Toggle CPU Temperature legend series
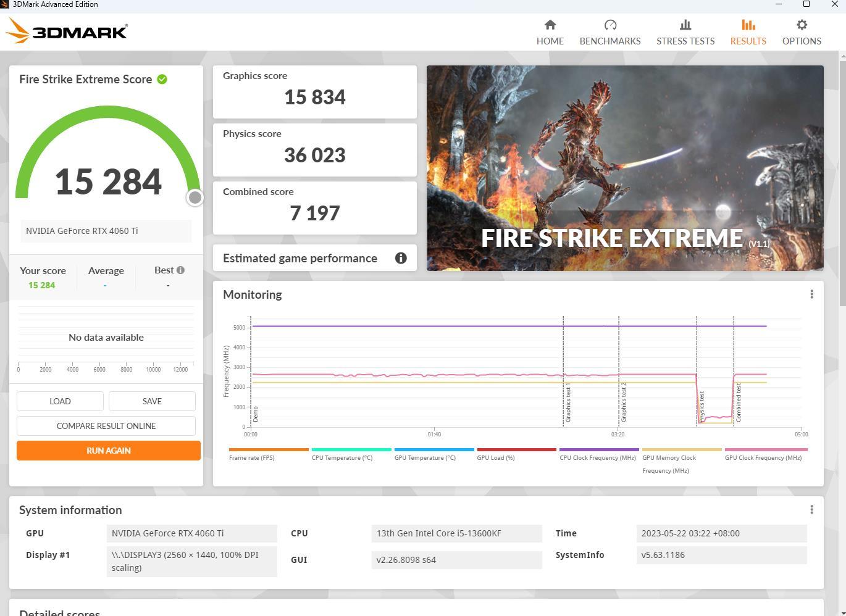This screenshot has height=616, width=846. (x=342, y=457)
